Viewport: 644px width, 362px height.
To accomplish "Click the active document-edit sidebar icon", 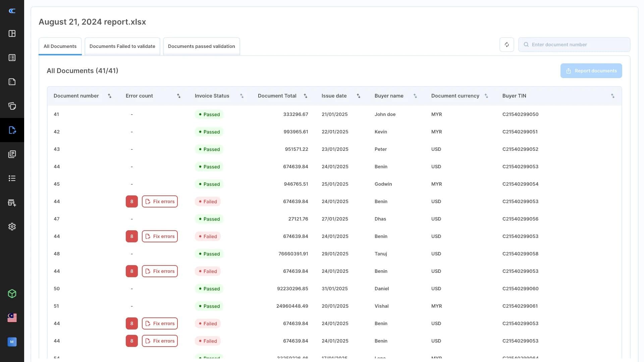I will click(x=12, y=130).
